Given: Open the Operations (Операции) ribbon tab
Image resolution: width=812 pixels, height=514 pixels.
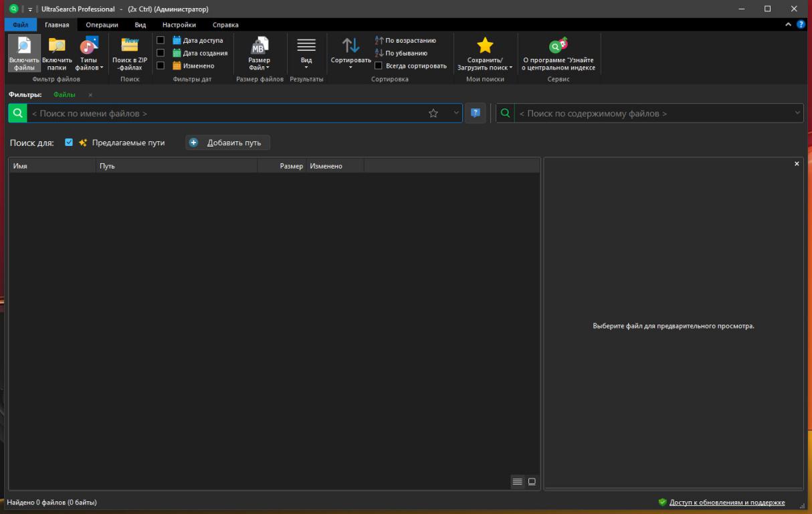Looking at the screenshot, I should coord(102,25).
